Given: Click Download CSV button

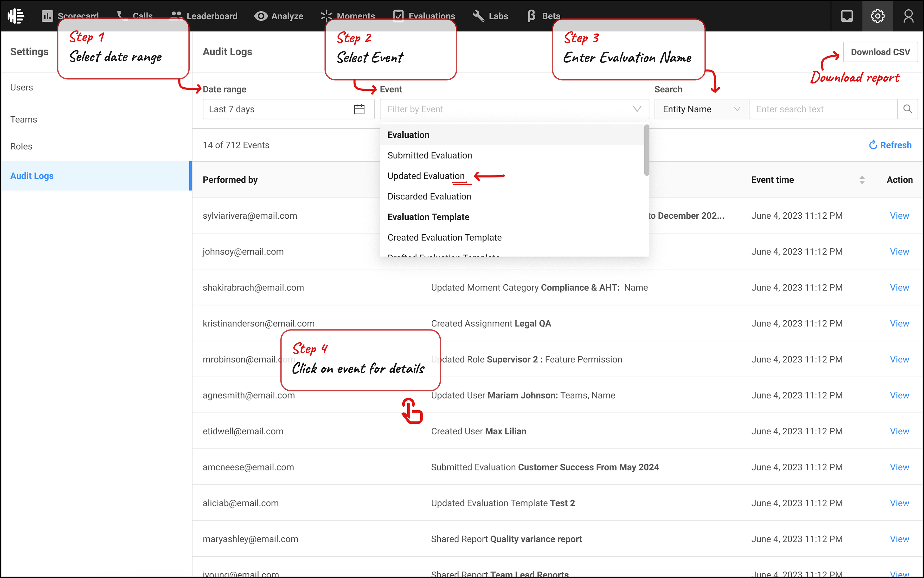Looking at the screenshot, I should [880, 52].
